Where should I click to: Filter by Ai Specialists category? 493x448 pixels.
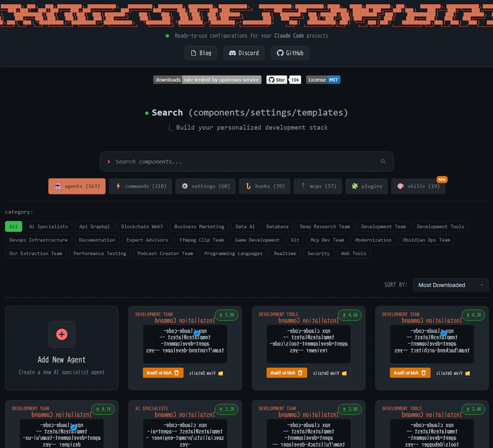(48, 226)
